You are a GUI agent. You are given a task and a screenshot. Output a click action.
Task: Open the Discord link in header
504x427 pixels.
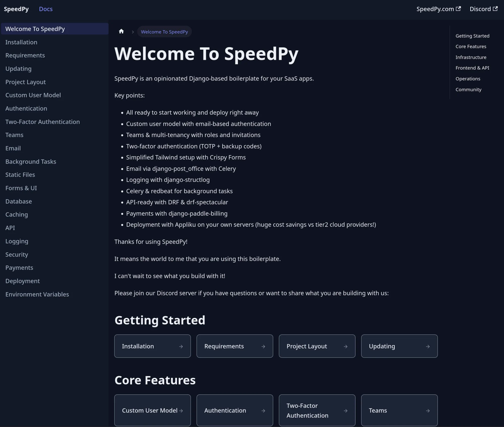point(484,9)
